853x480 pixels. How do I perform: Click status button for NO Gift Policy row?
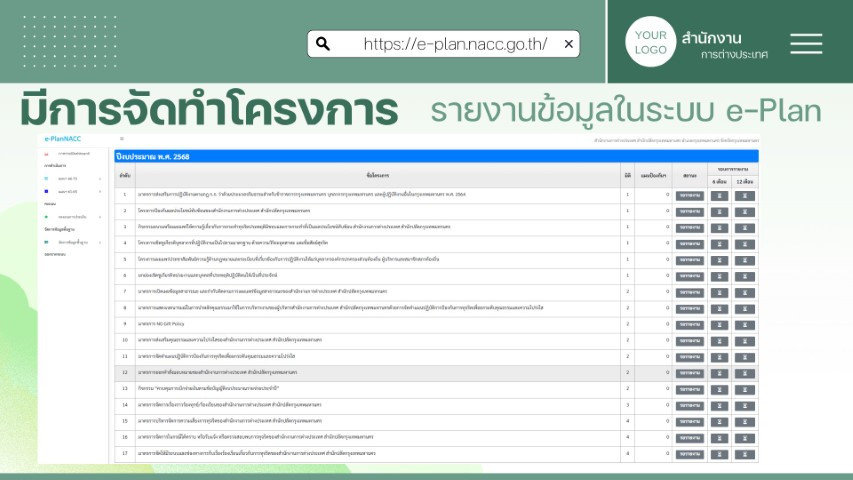click(x=689, y=324)
